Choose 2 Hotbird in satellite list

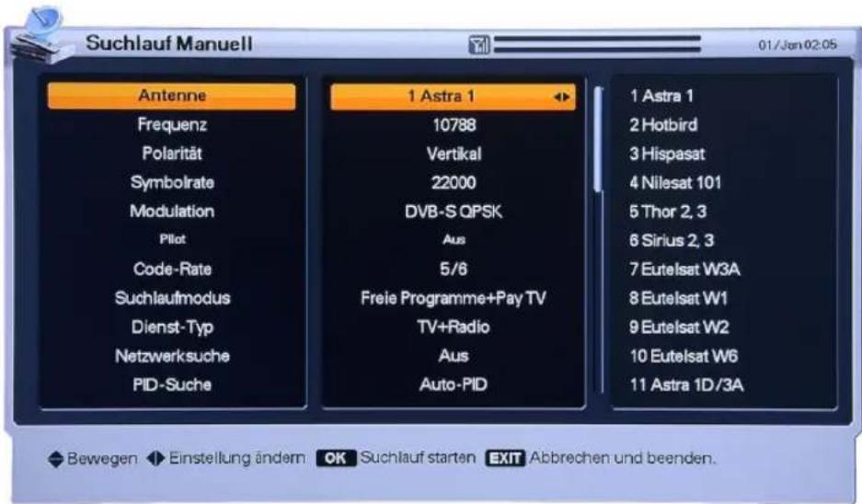(663, 125)
